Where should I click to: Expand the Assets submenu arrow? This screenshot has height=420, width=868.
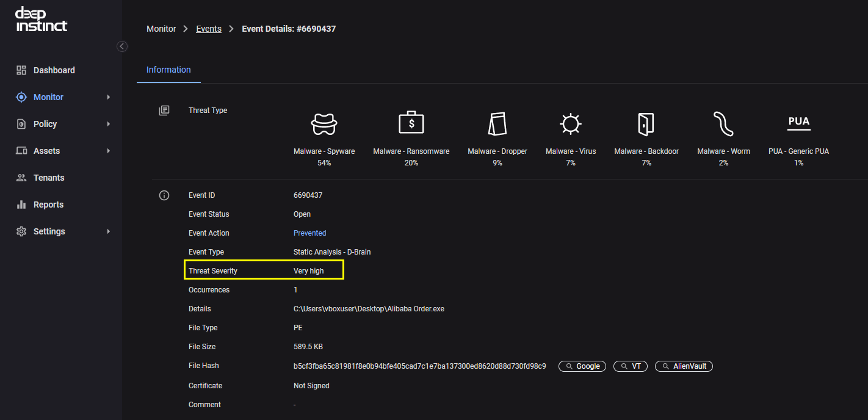tap(109, 151)
